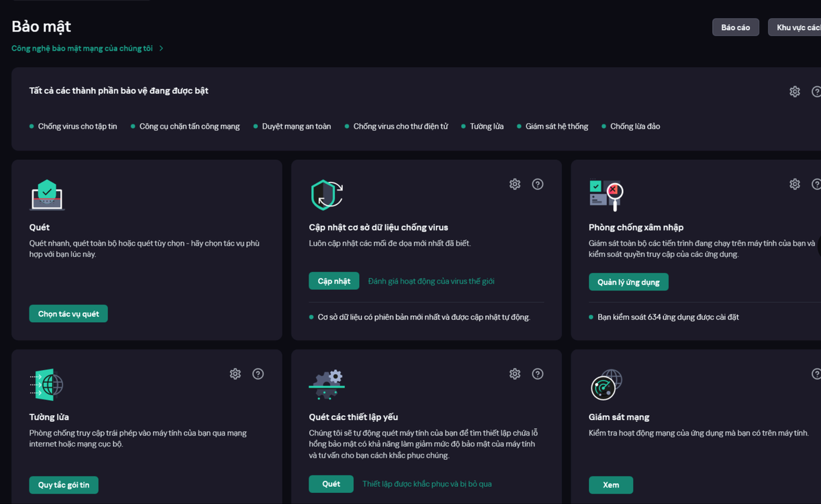Click the Scan laptop shield icon

[47, 195]
